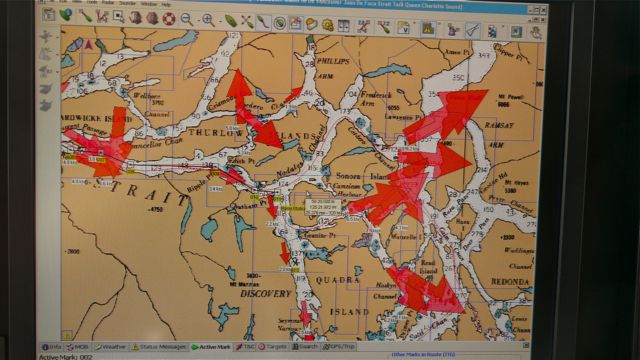This screenshot has height=360, width=640.
Task: Click the round green target icon
Action: [x=280, y=23]
